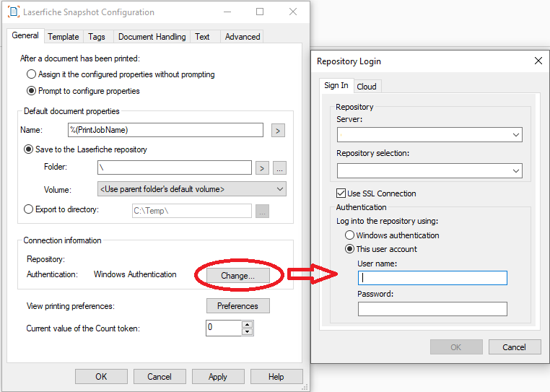This screenshot has width=550, height=392.
Task: Click the Count token value field
Action: (224, 328)
